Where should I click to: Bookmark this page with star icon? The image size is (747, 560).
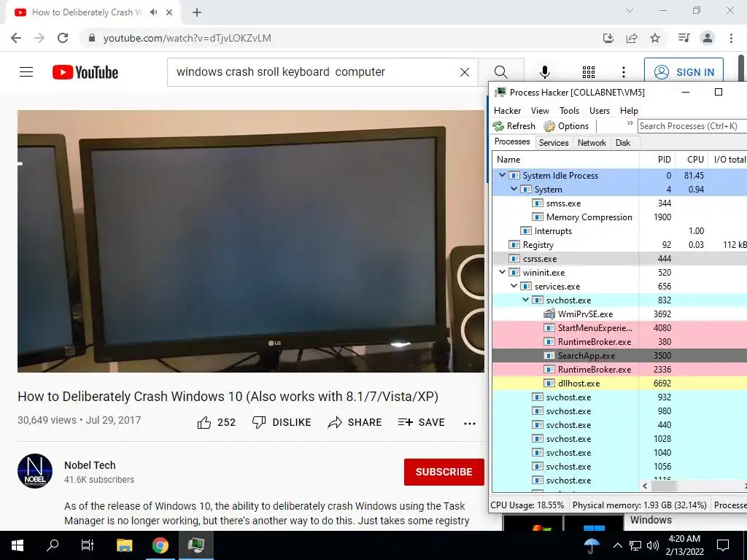point(655,38)
